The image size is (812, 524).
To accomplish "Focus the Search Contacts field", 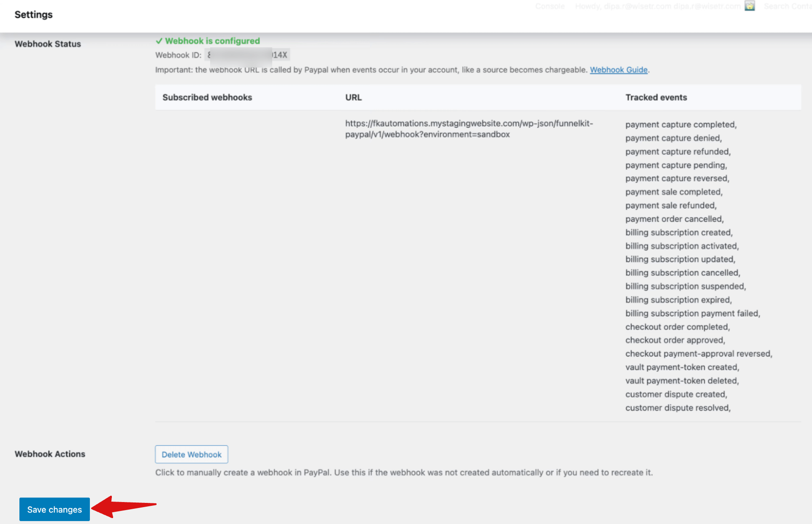I will pyautogui.click(x=788, y=6).
